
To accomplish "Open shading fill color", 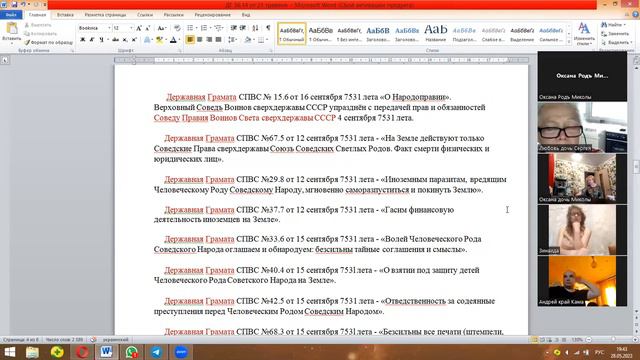I will (x=248, y=40).
